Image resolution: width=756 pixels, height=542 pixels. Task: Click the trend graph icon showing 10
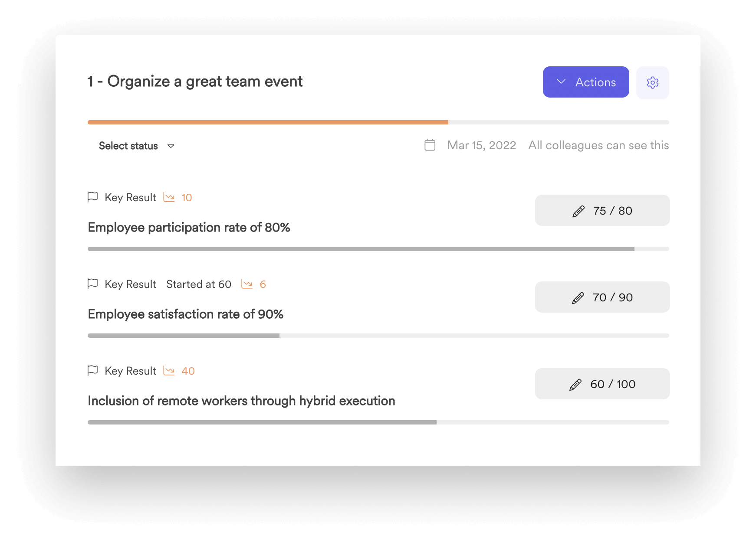pyautogui.click(x=169, y=197)
